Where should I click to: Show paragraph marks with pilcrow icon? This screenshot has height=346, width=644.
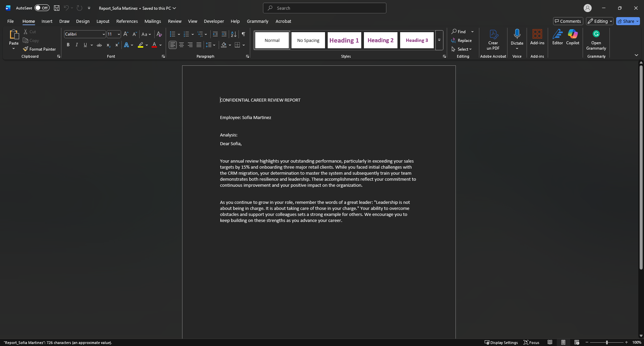(244, 34)
